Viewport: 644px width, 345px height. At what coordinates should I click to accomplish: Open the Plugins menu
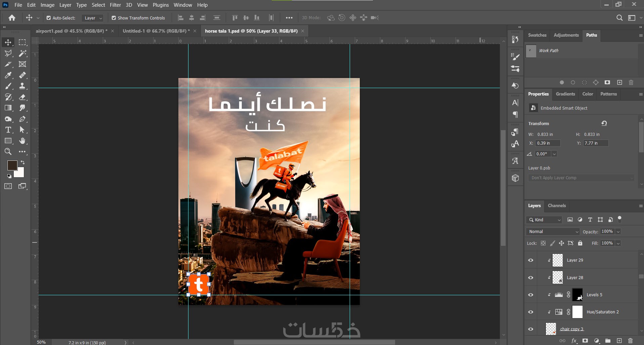(161, 5)
